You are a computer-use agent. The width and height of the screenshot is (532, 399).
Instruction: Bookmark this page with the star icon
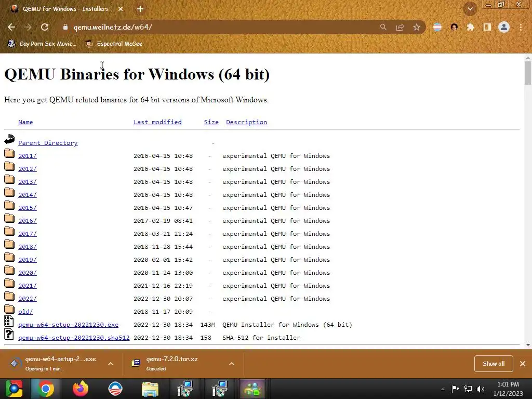[417, 27]
